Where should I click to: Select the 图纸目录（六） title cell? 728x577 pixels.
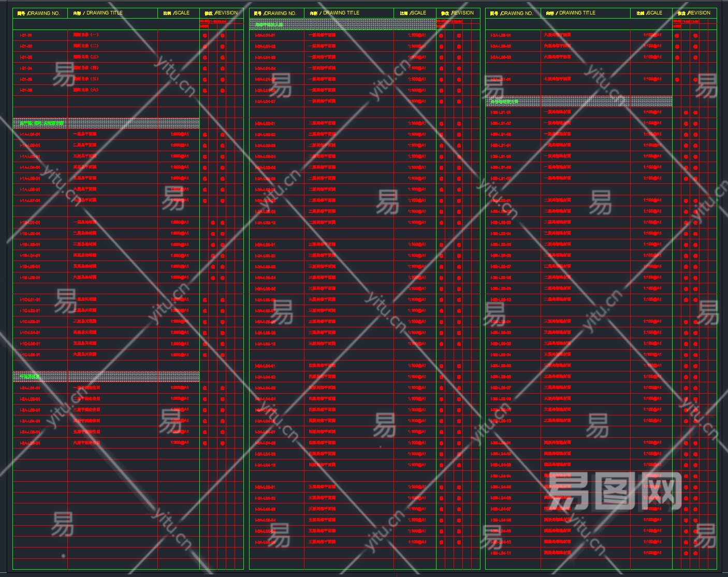(86, 90)
